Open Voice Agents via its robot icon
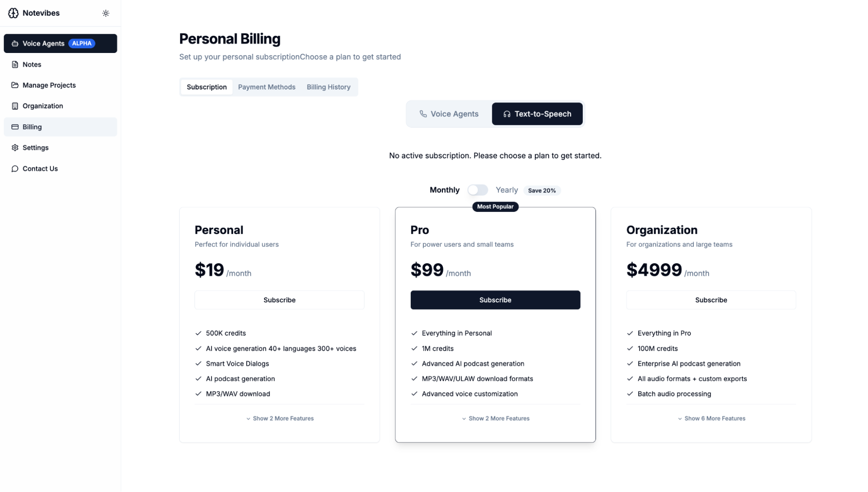 [x=15, y=43]
